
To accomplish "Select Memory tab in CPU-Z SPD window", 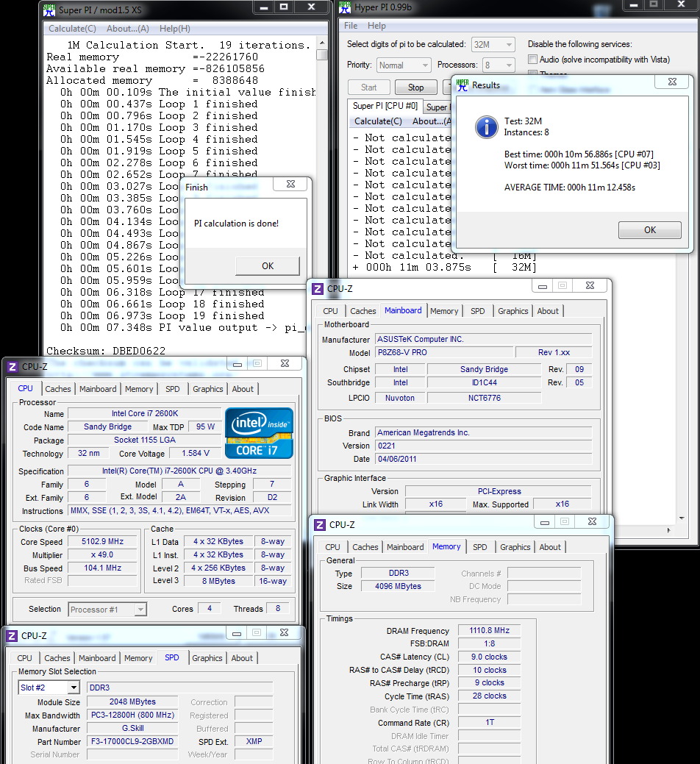I will [x=138, y=658].
